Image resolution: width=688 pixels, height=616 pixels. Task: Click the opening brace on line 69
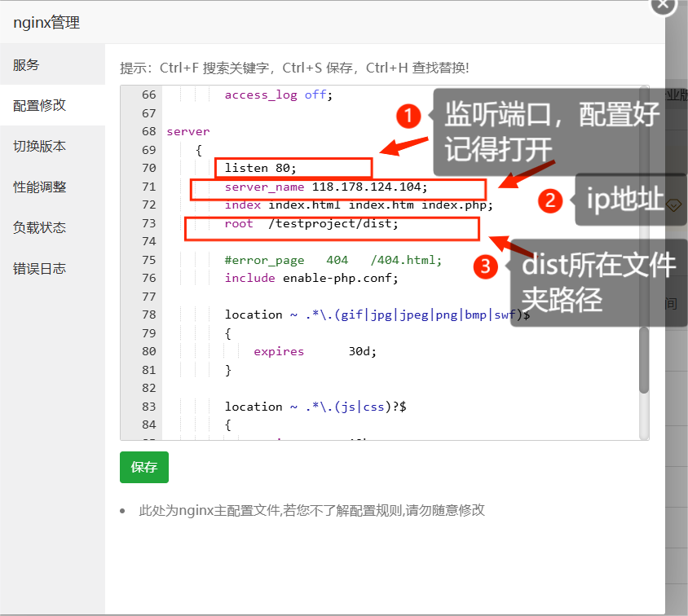point(199,150)
